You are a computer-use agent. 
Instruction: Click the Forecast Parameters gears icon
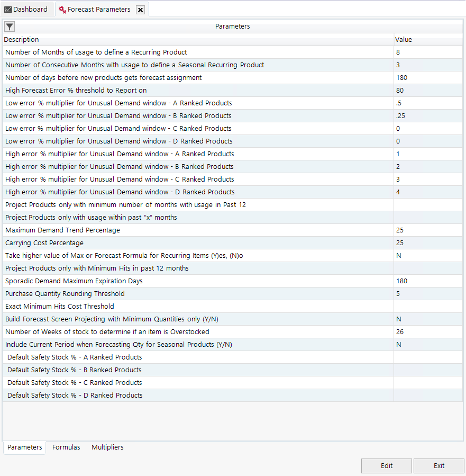pos(62,10)
